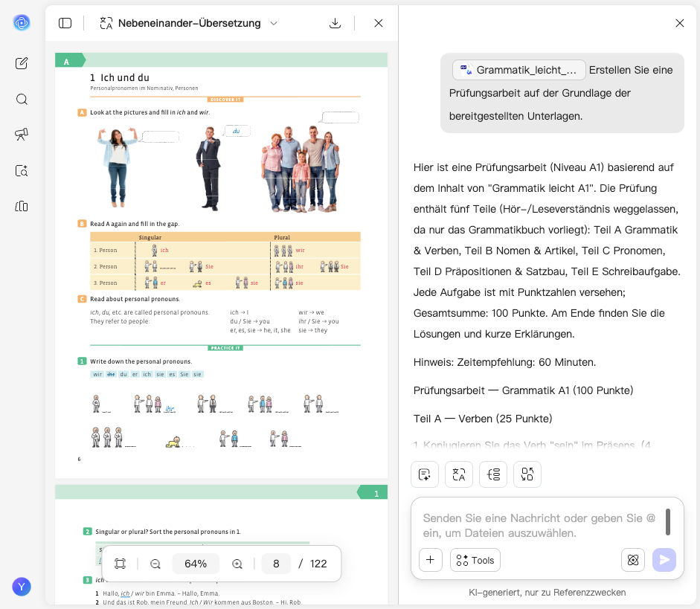Viewport: 700px width, 609px height.
Task: Click the section marker 'A' on the page
Action: coord(69,61)
